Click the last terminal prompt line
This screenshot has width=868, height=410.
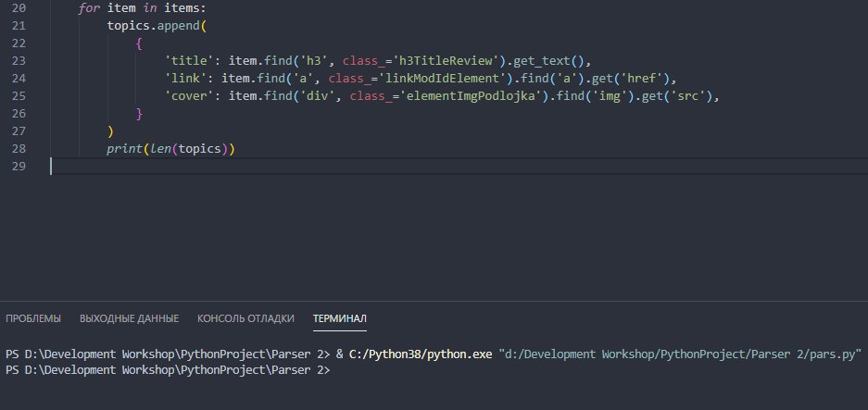click(168, 369)
